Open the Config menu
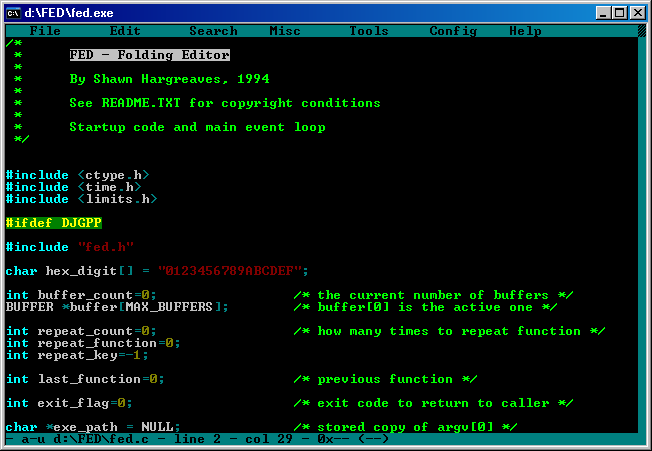Image resolution: width=652 pixels, height=451 pixels. 453,31
